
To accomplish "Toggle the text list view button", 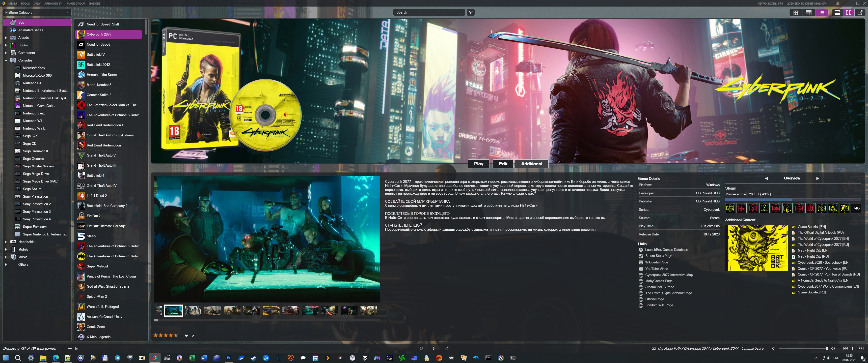I will (x=822, y=12).
